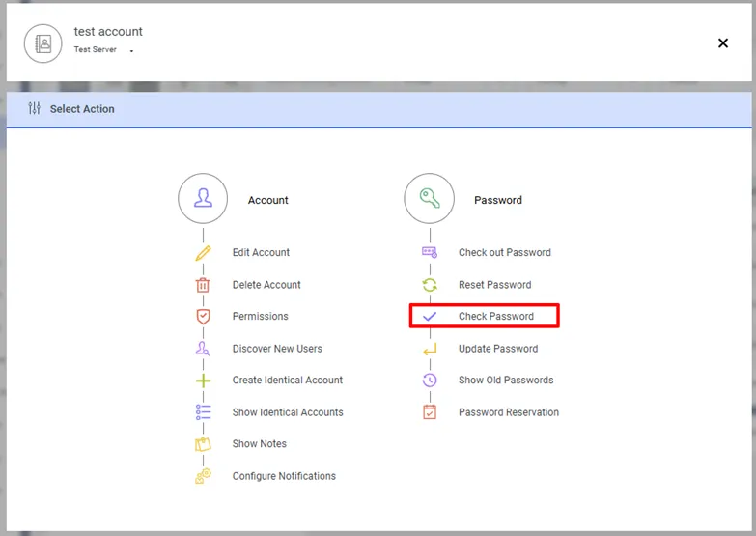The height and width of the screenshot is (536, 756).
Task: Choose Check out Password
Action: point(505,252)
